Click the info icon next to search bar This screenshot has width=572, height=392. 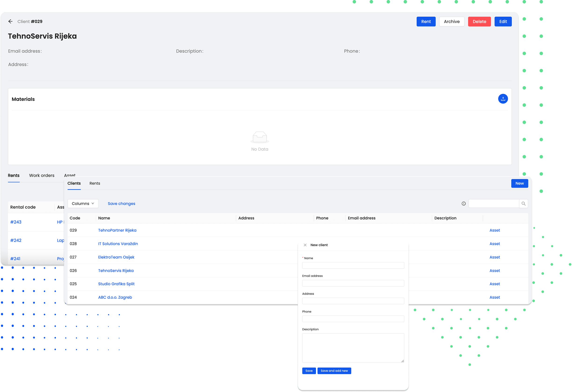[464, 203]
